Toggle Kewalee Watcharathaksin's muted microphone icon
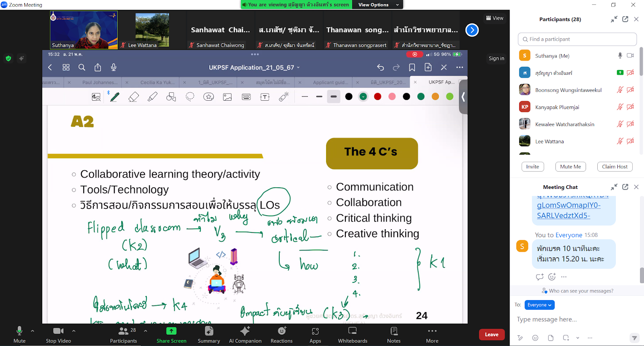This screenshot has width=644, height=346. point(620,124)
